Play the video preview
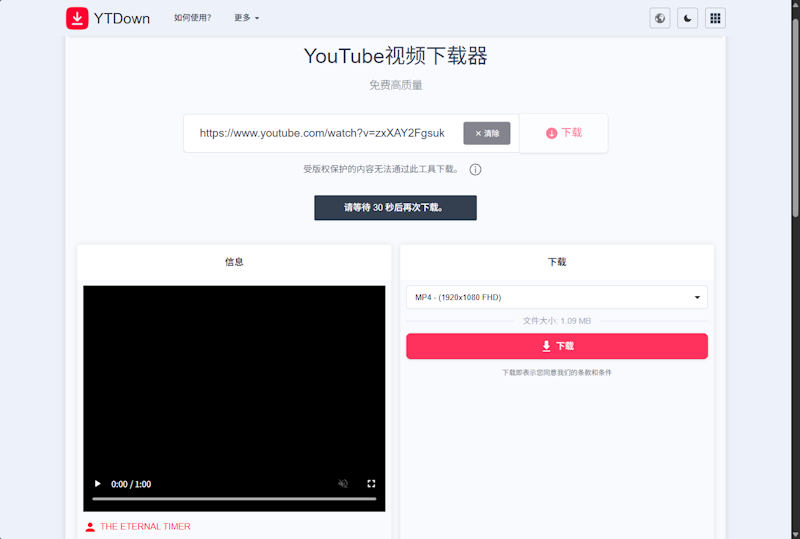This screenshot has height=539, width=800. [97, 484]
